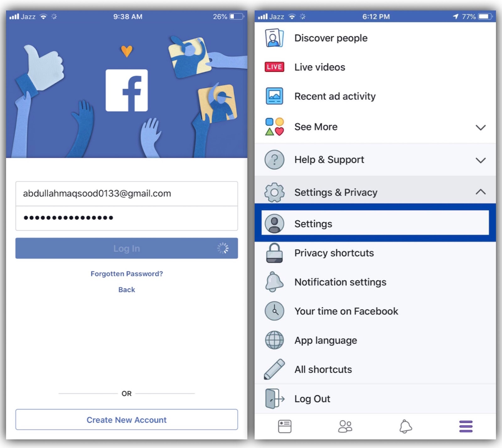This screenshot has height=448, width=502.
Task: Open Recent ad activity
Action: (375, 96)
